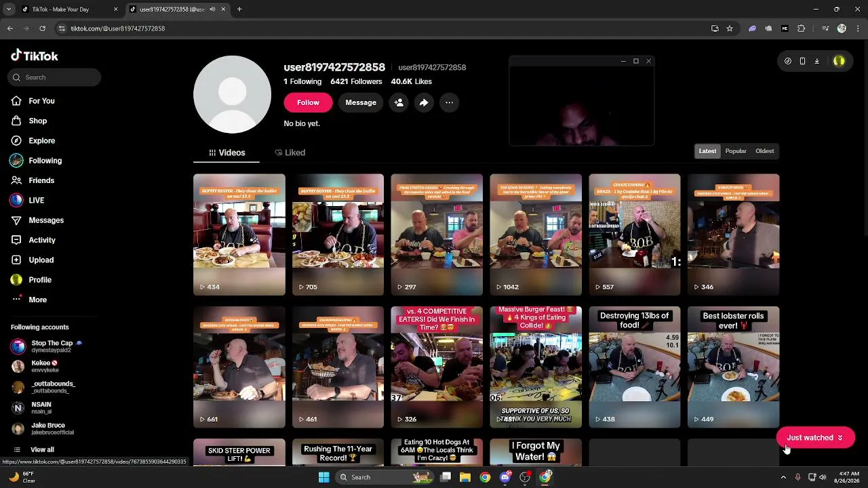Follow user8197427572858
The image size is (868, 488).
(308, 102)
